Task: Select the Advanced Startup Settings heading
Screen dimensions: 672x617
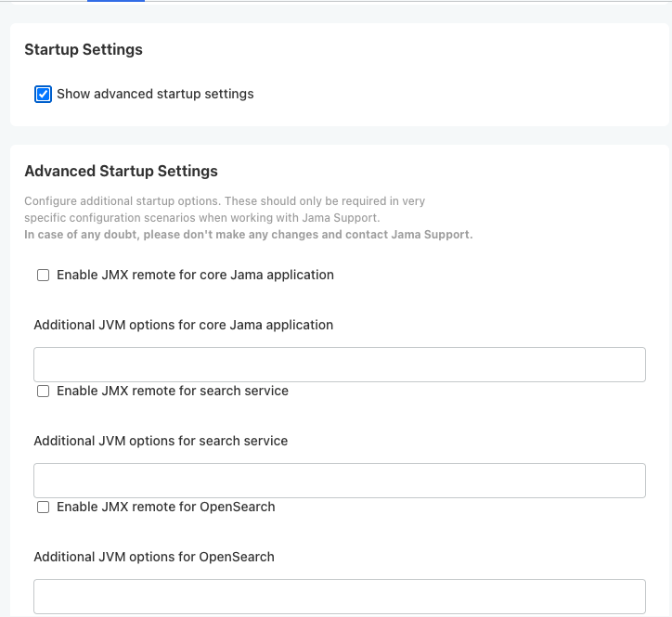Action: click(122, 171)
